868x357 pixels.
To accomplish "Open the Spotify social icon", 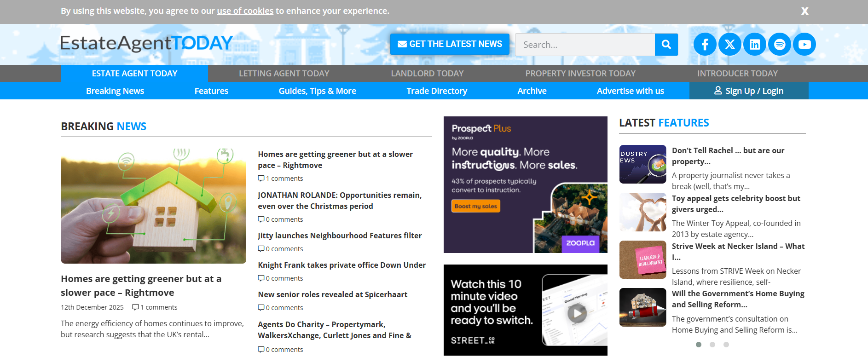I will pos(780,44).
